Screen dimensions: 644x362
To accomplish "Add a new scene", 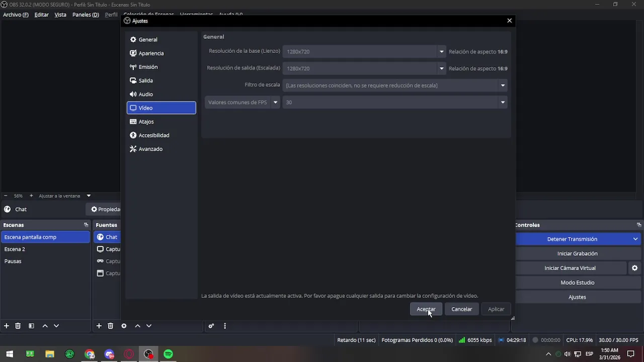I will coord(7,326).
